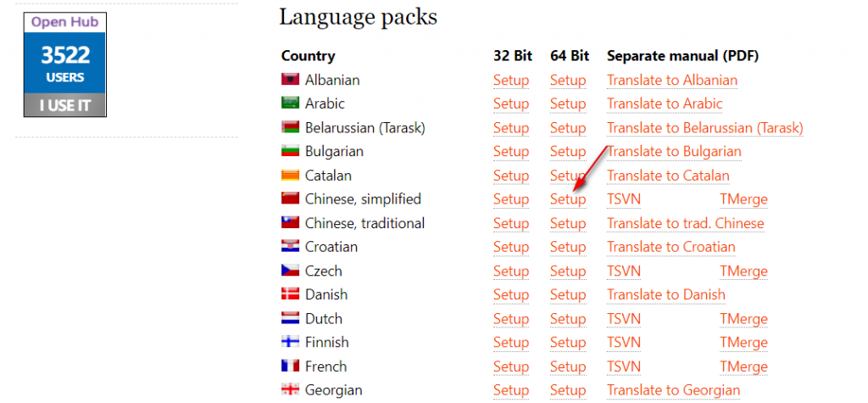
Task: Click the Bulgarian flag icon
Action: 291,151
